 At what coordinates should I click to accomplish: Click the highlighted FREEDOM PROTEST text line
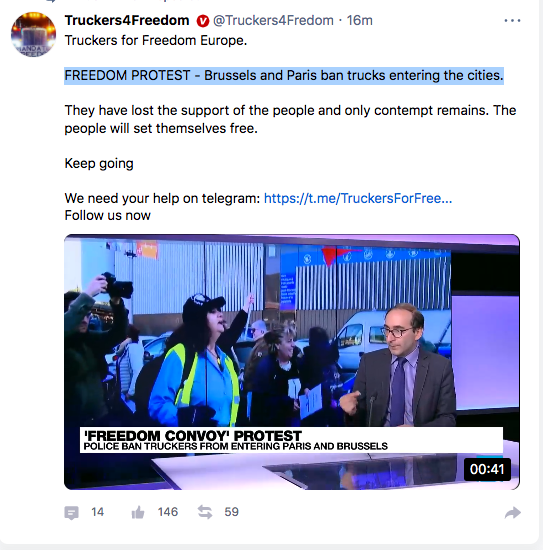click(x=284, y=76)
